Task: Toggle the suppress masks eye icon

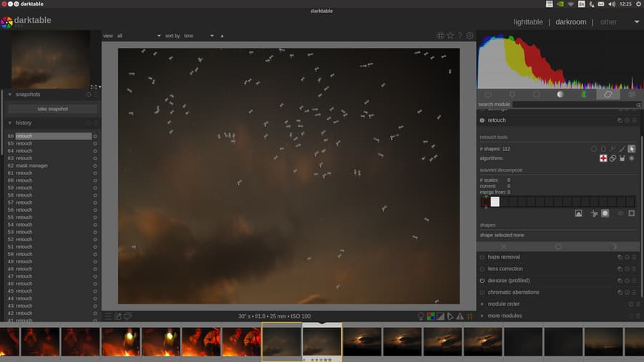Action: (x=620, y=213)
